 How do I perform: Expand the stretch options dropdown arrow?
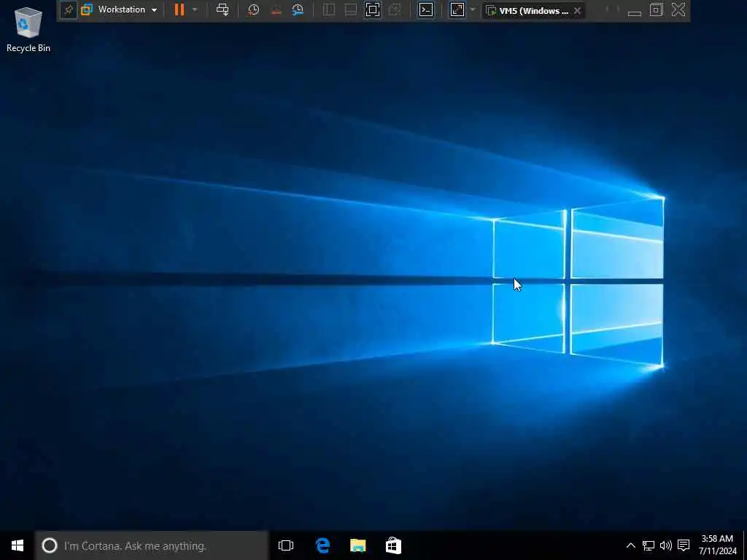point(473,9)
